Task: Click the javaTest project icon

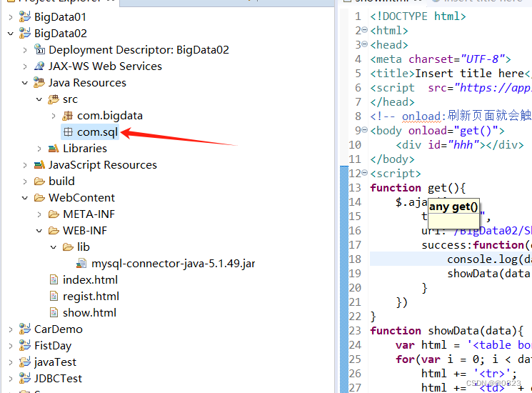Action: tap(25, 362)
